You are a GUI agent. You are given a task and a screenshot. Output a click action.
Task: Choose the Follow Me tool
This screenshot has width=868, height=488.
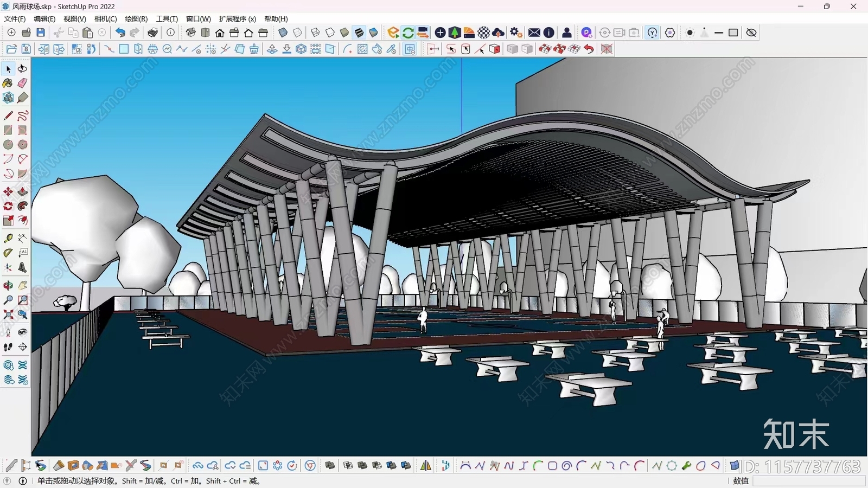tap(22, 206)
